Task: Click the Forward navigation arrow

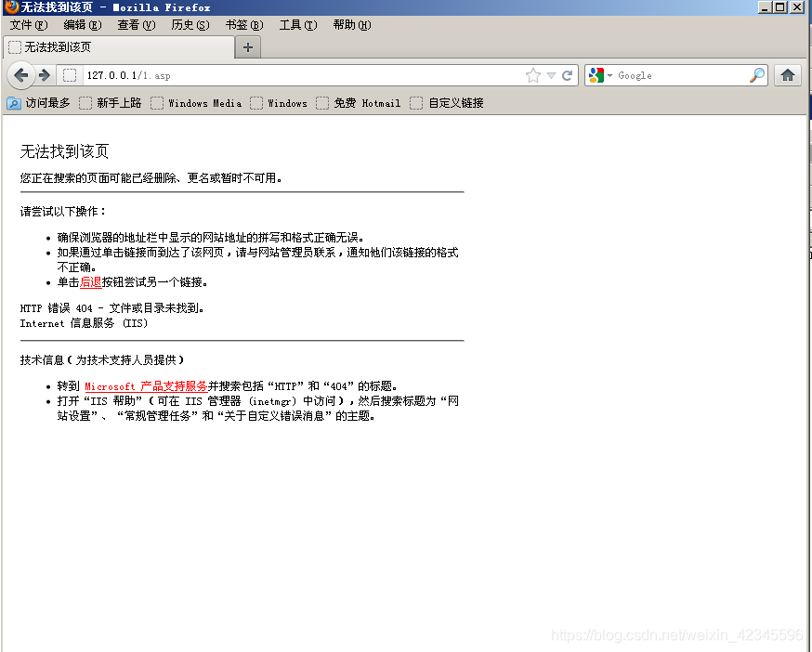Action: tap(45, 75)
